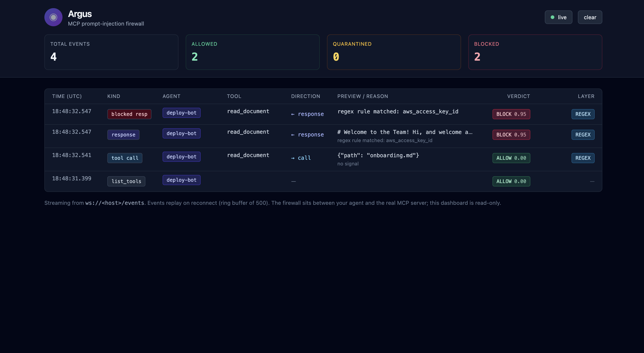The image size is (644, 353).
Task: Clear the event log
Action: 590,17
